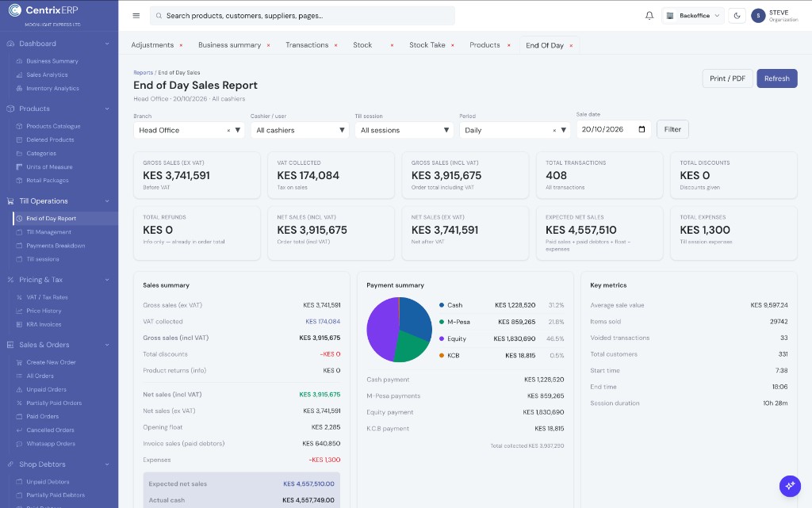812x508 pixels.
Task: Open Payments Breakdown in sidebar
Action: [x=56, y=246]
